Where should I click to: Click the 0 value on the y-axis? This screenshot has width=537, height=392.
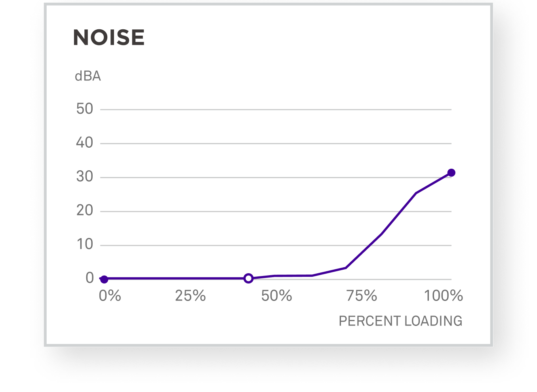(x=90, y=278)
